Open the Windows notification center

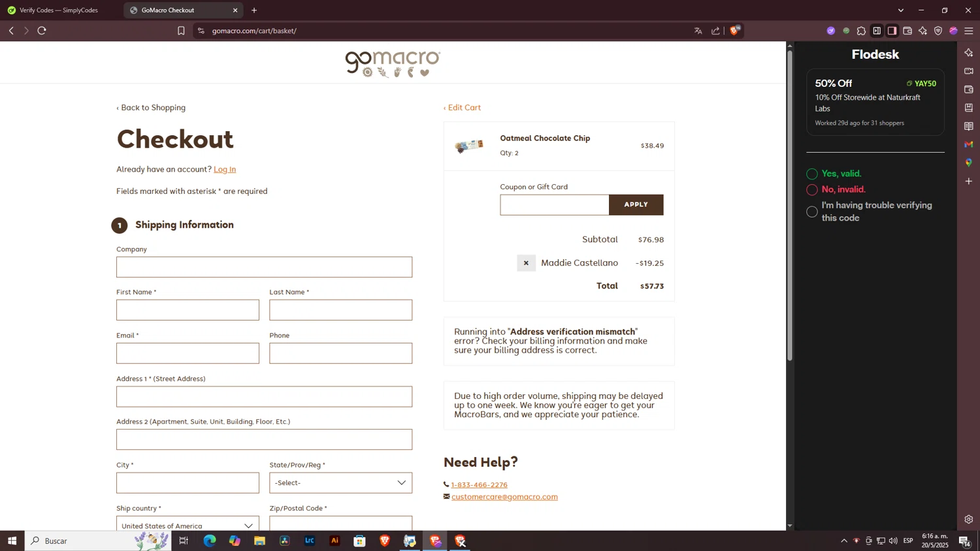tap(964, 541)
